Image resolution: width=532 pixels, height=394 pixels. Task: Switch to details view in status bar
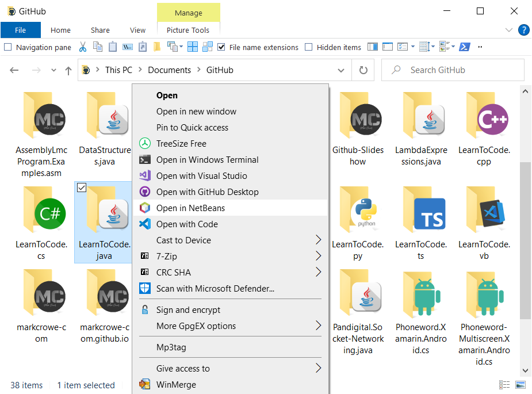pyautogui.click(x=504, y=385)
